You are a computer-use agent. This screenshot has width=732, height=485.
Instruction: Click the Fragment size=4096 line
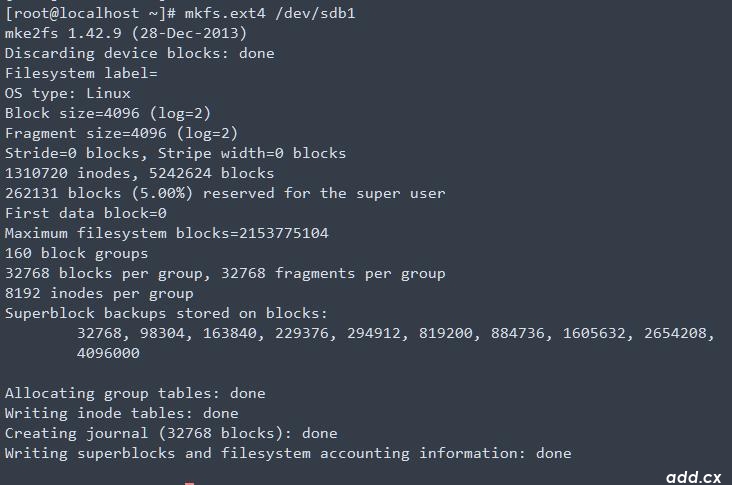pyautogui.click(x=121, y=134)
